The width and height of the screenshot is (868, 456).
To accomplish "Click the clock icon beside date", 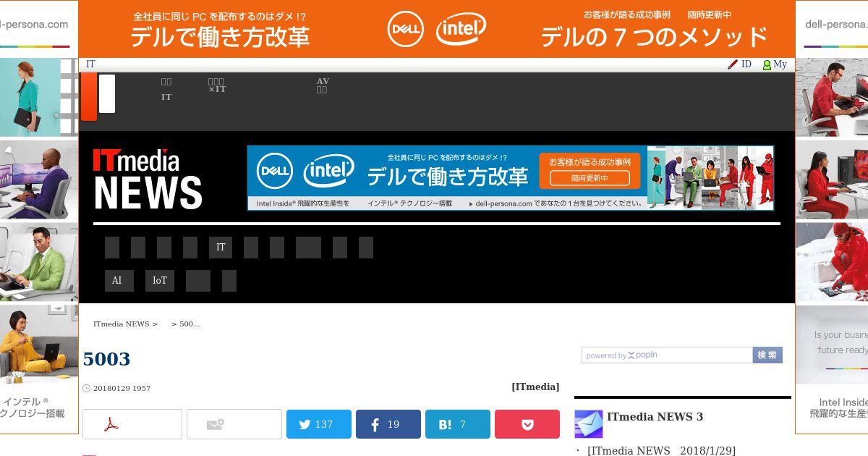I will coord(87,389).
